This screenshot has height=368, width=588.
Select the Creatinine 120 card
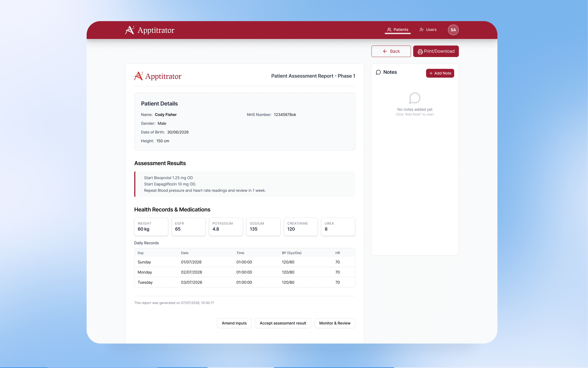coord(301,227)
